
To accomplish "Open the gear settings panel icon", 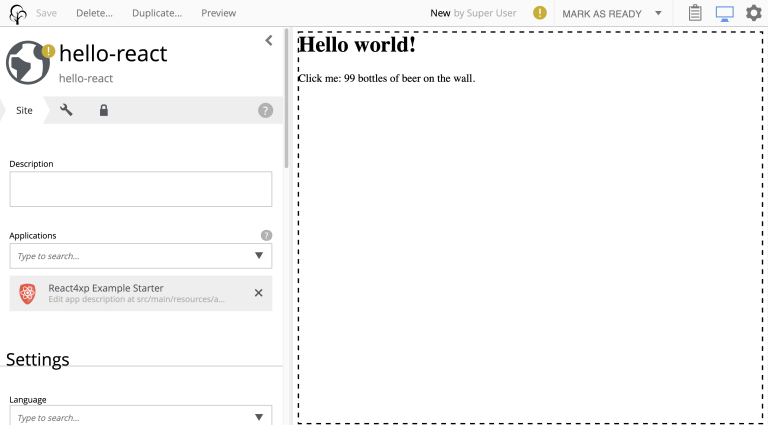I will [x=753, y=13].
